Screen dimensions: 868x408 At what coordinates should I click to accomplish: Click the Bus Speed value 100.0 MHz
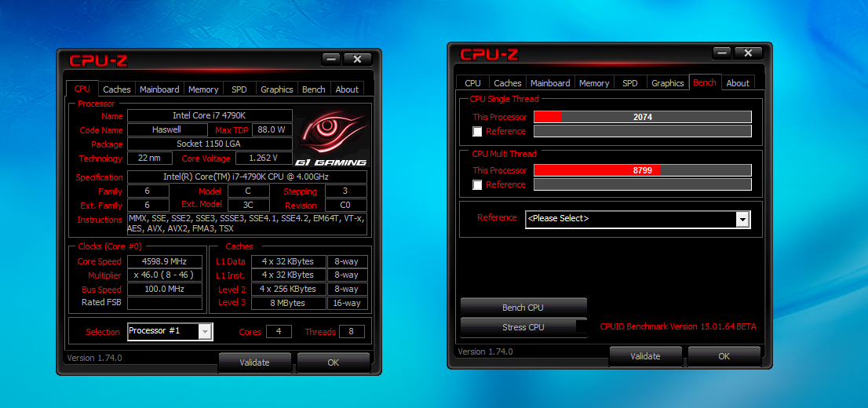pos(165,289)
